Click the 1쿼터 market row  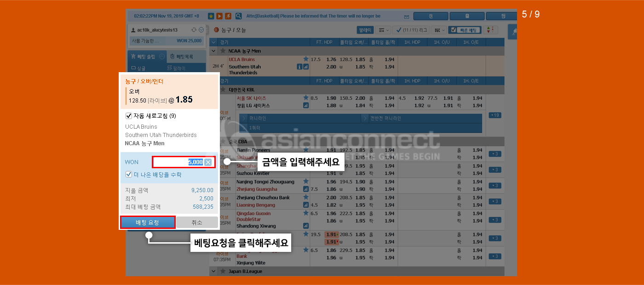pyautogui.click(x=361, y=127)
